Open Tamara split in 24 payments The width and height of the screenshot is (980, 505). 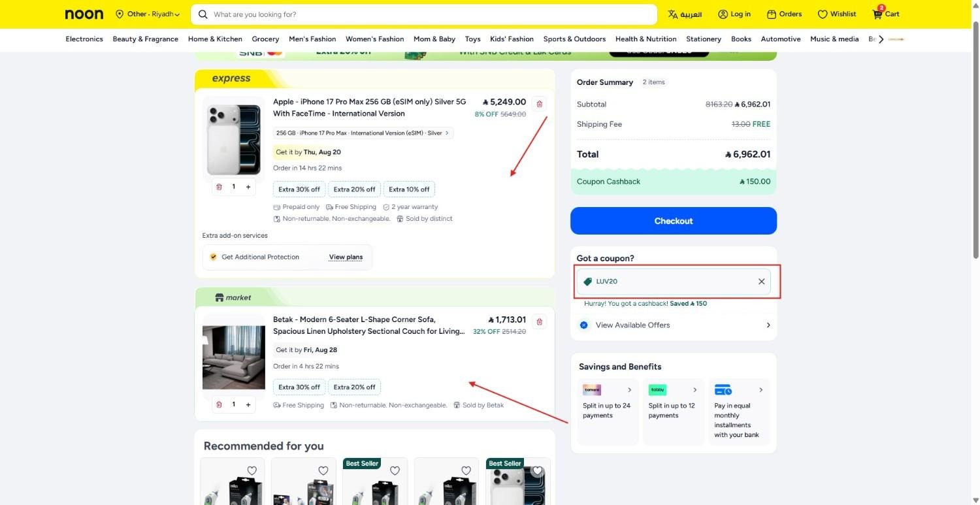coord(608,412)
